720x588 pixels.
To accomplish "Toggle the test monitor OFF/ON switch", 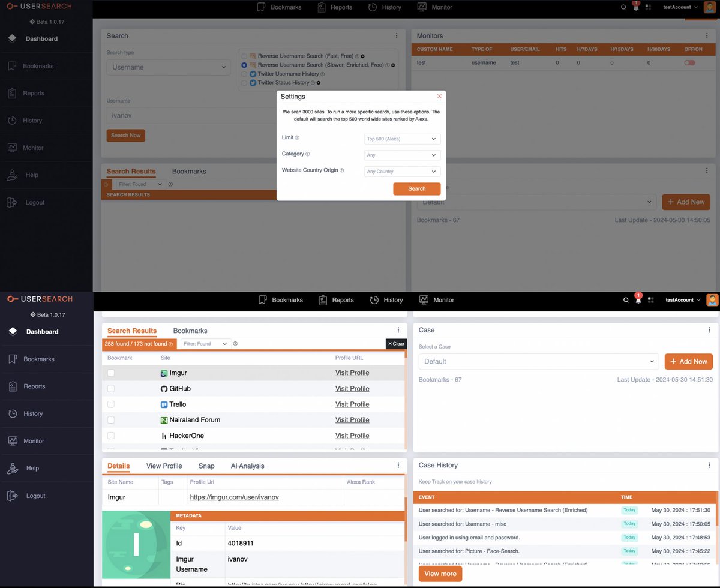I will 689,62.
